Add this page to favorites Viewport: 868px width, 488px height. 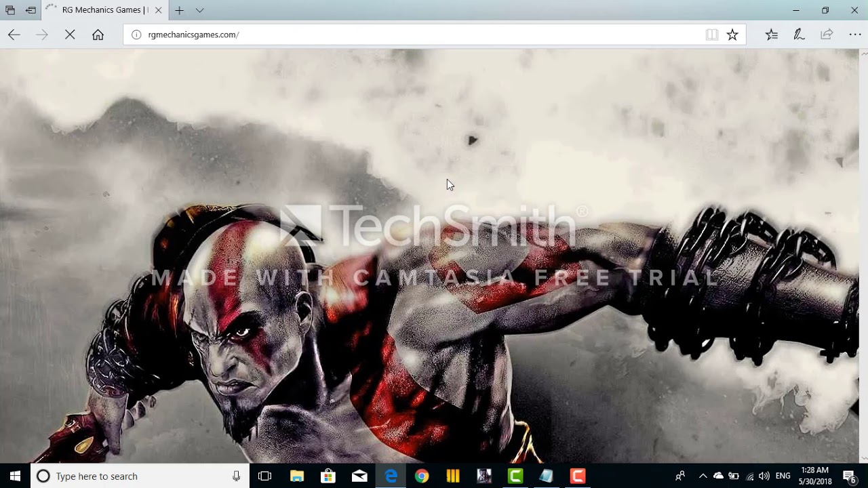732,35
